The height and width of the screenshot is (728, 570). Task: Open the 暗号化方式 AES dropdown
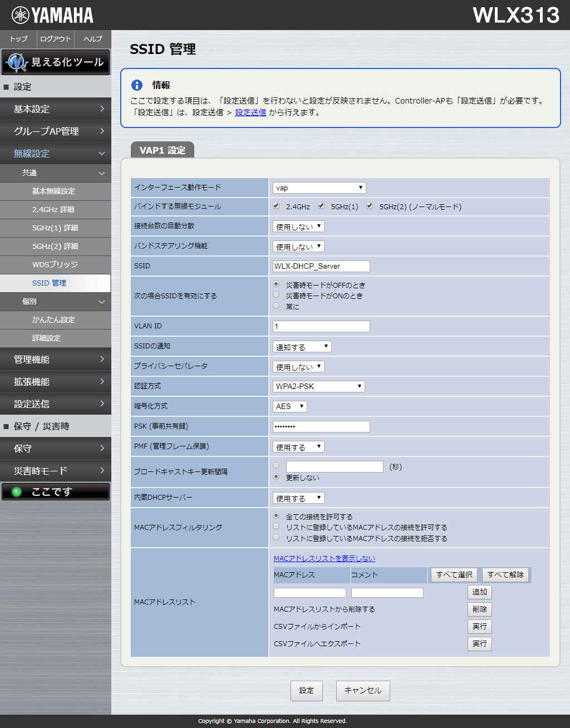(289, 406)
